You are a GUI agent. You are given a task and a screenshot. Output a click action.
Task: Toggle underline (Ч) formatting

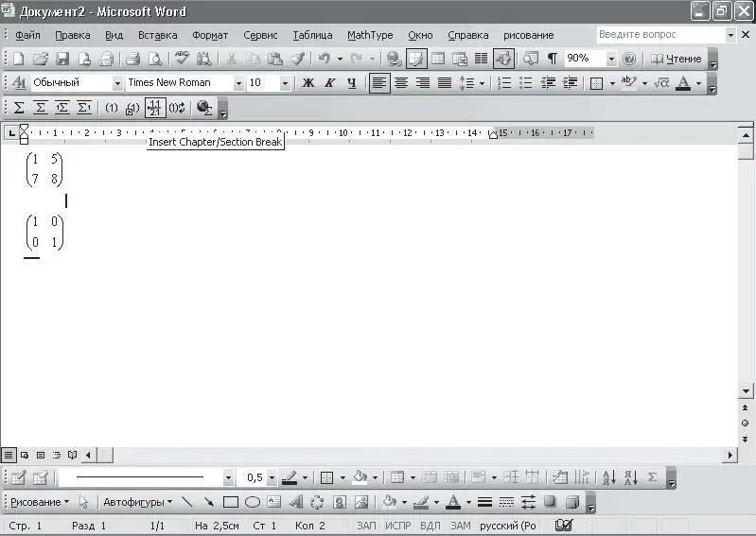(x=352, y=83)
